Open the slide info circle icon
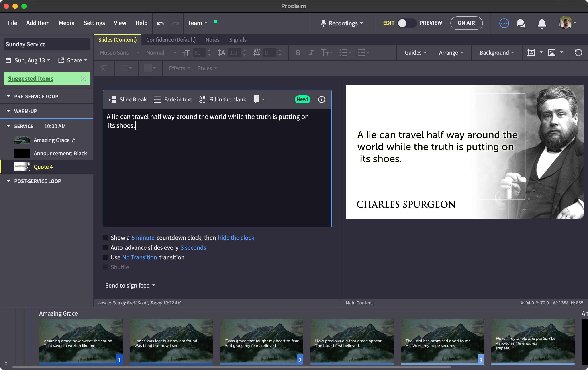 pyautogui.click(x=321, y=99)
